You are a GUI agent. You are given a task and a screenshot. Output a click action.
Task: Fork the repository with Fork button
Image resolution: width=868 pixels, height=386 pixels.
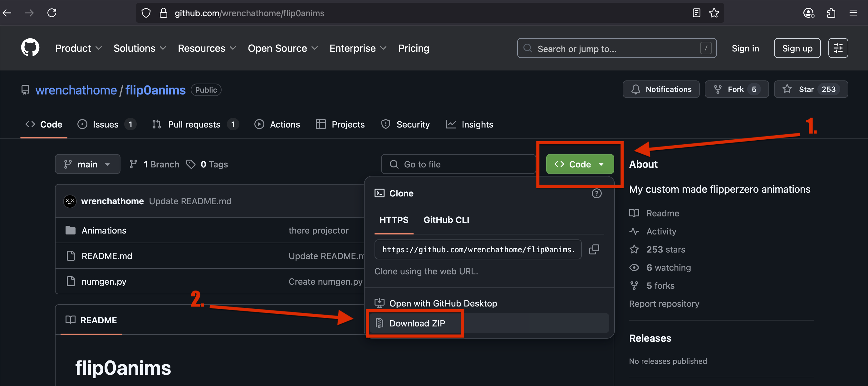click(x=737, y=89)
